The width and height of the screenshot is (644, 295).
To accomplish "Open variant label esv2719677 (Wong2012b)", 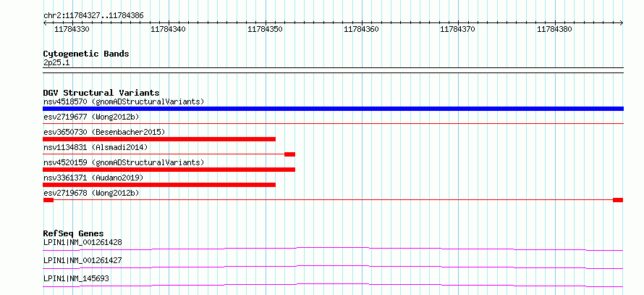I will (x=91, y=117).
